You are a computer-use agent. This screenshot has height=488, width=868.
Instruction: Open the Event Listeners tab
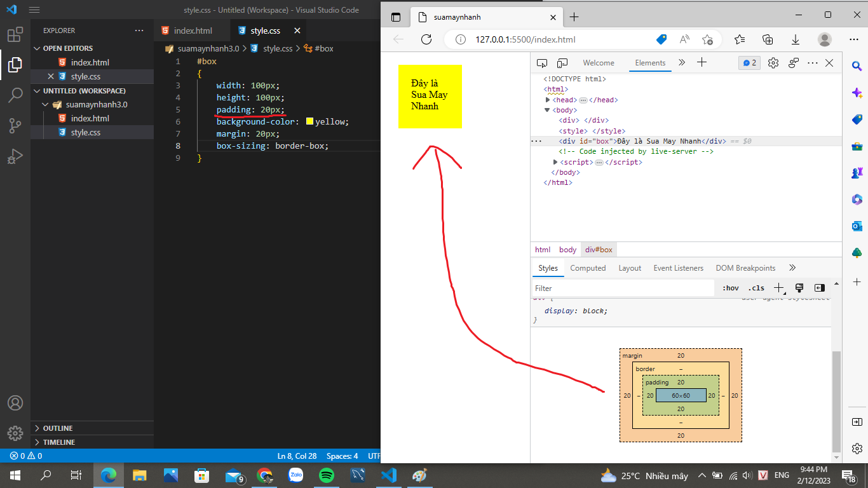(x=678, y=268)
